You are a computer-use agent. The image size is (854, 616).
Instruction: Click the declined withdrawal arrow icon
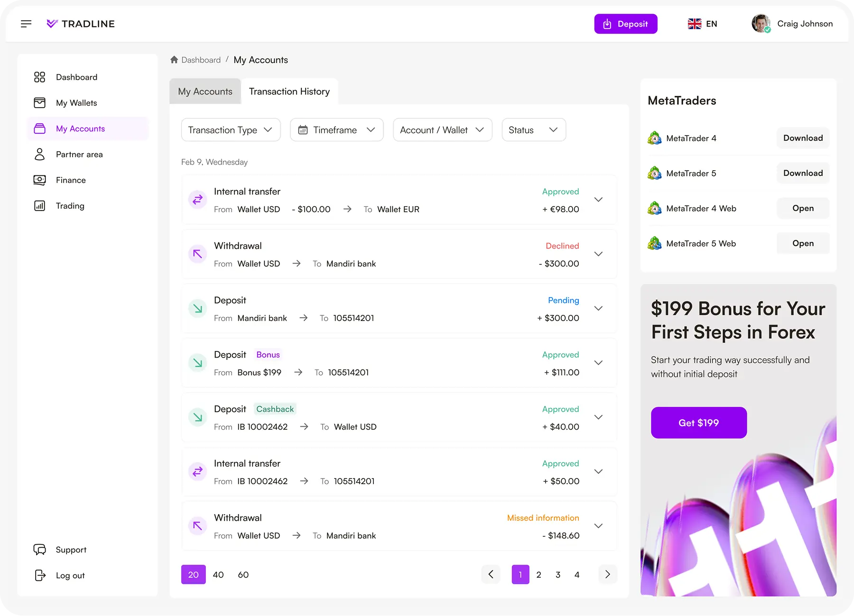(x=198, y=254)
